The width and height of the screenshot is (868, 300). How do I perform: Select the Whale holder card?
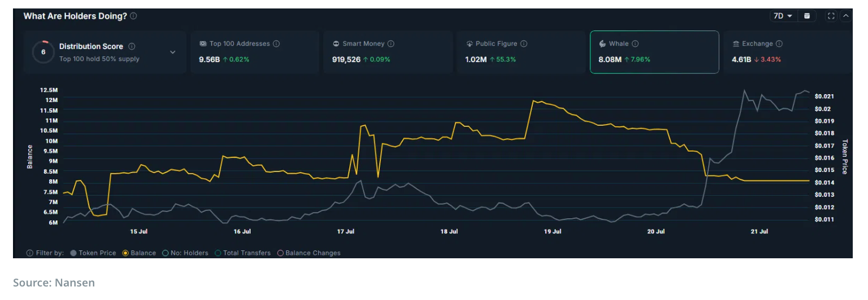coord(654,52)
